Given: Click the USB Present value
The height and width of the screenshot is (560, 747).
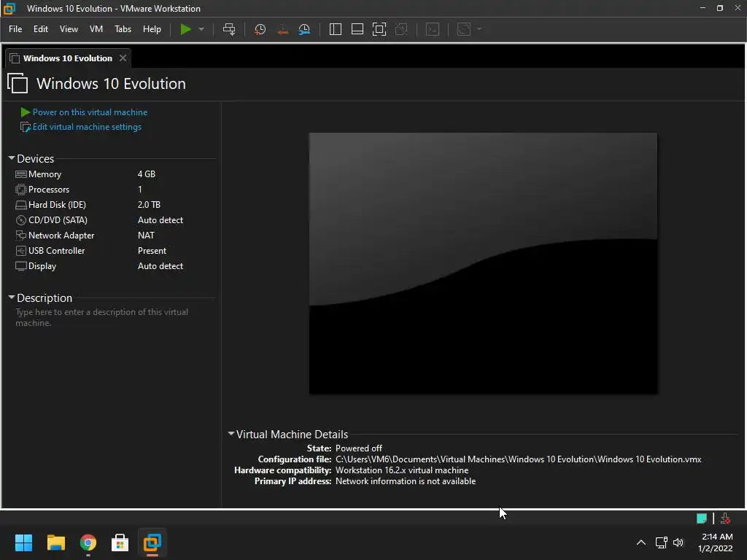Looking at the screenshot, I should click(x=152, y=251).
